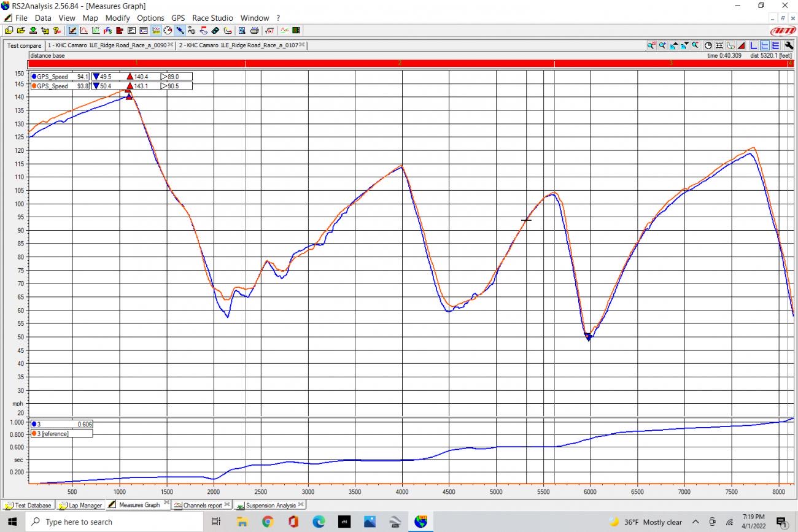Click orange GPS_Speed legend entry 93.8
The height and width of the screenshot is (532, 798).
coord(60,87)
